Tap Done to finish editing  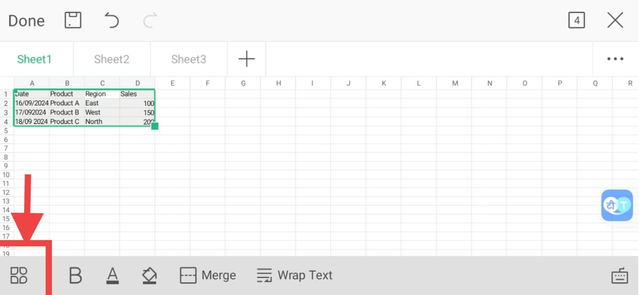tap(26, 21)
